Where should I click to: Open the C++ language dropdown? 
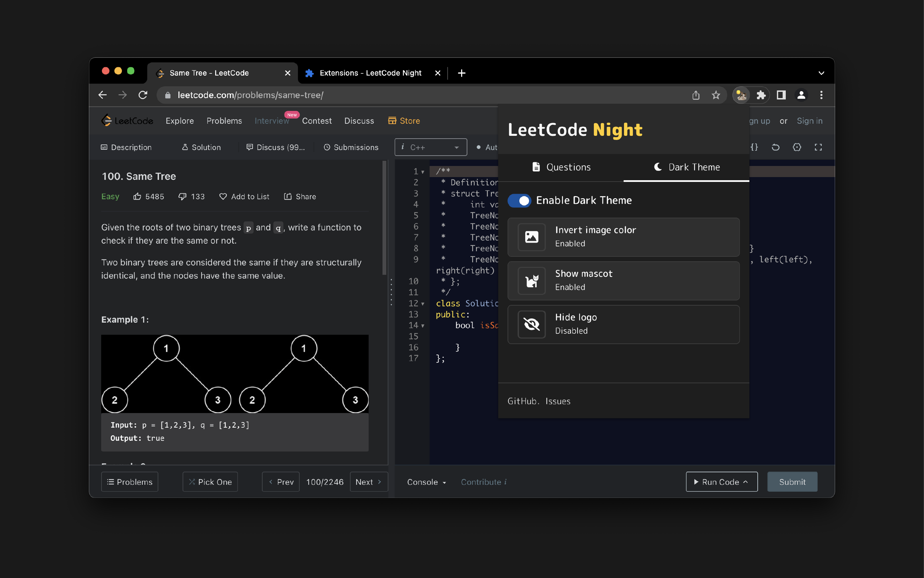pos(431,147)
